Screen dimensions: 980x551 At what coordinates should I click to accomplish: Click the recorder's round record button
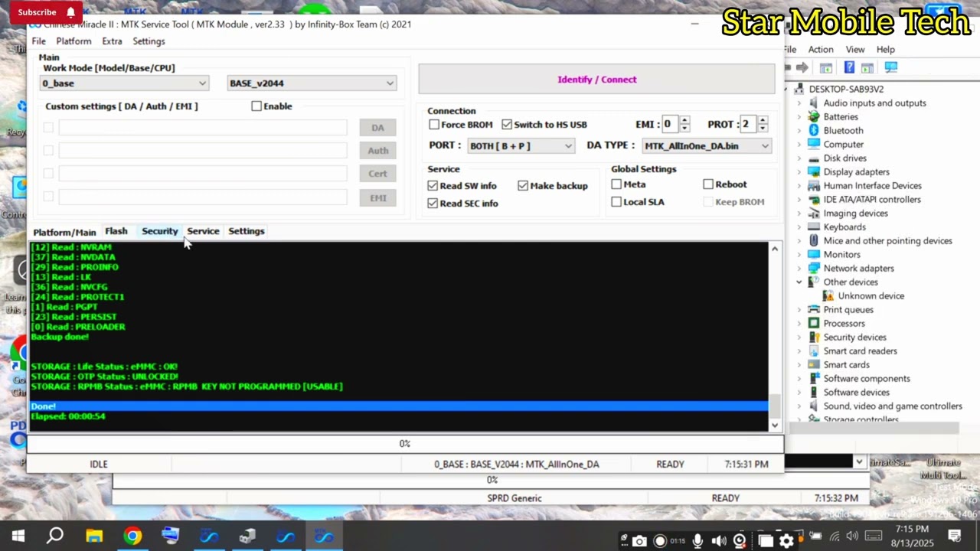660,541
